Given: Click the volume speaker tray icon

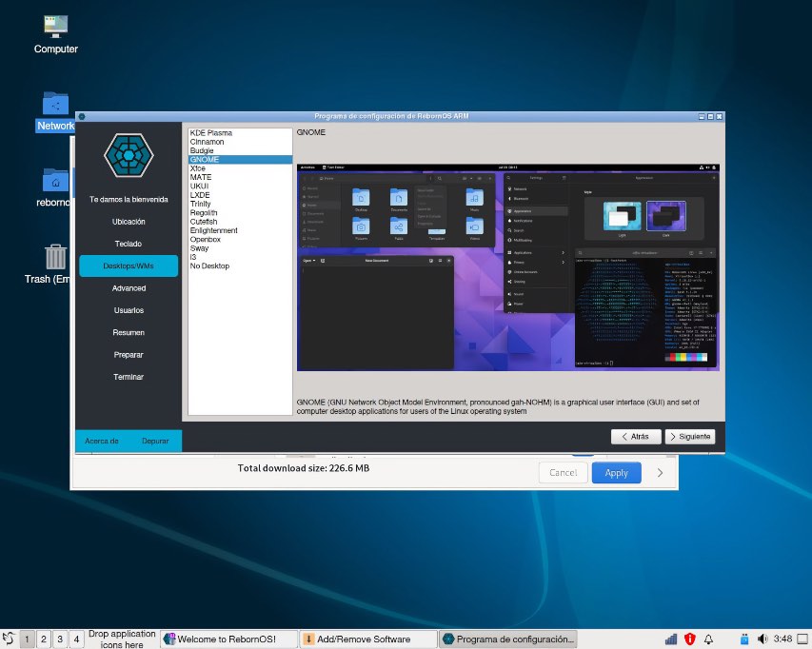Looking at the screenshot, I should coord(762,639).
